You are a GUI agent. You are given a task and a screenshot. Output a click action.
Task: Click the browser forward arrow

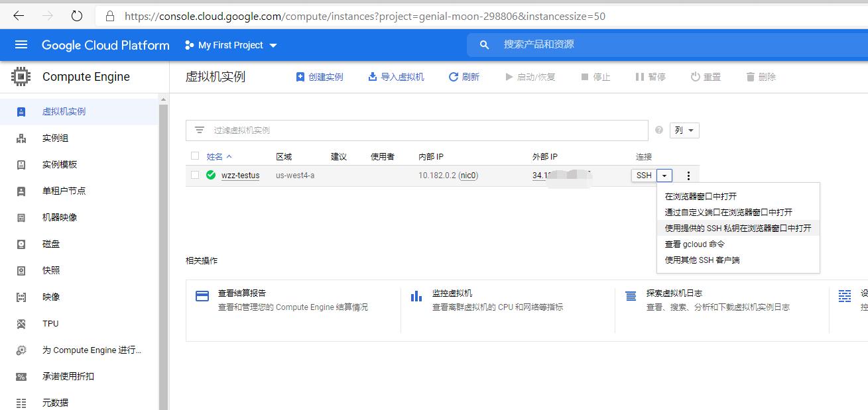point(48,16)
